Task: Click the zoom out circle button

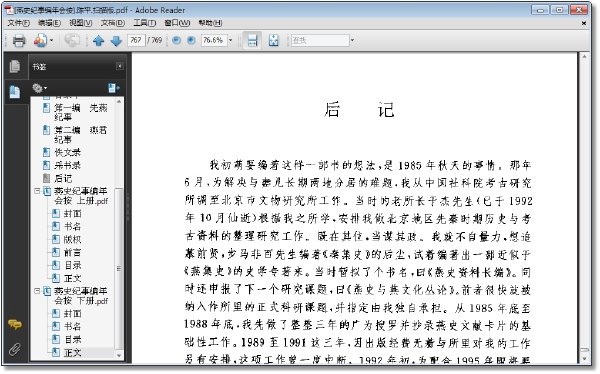Action: click(176, 40)
